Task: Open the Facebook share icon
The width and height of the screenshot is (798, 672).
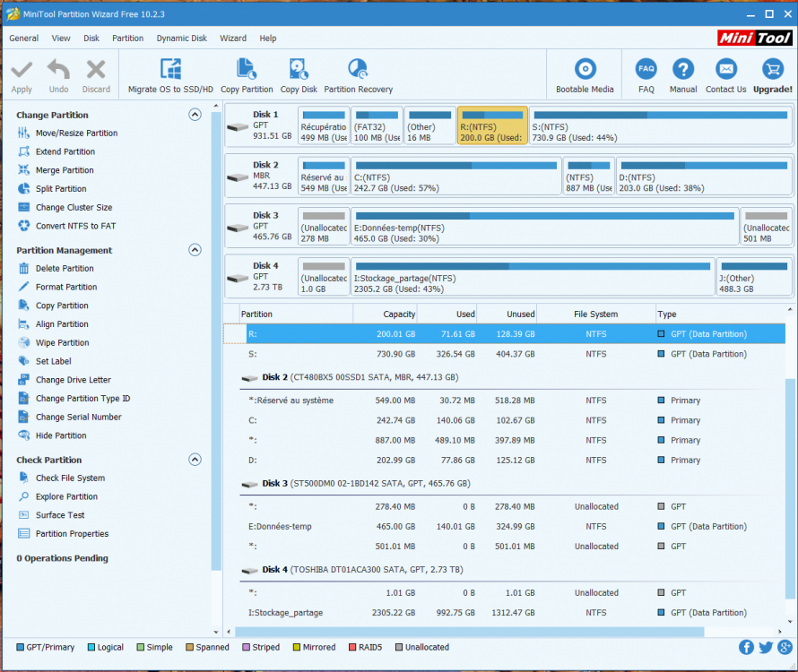Action: (746, 647)
